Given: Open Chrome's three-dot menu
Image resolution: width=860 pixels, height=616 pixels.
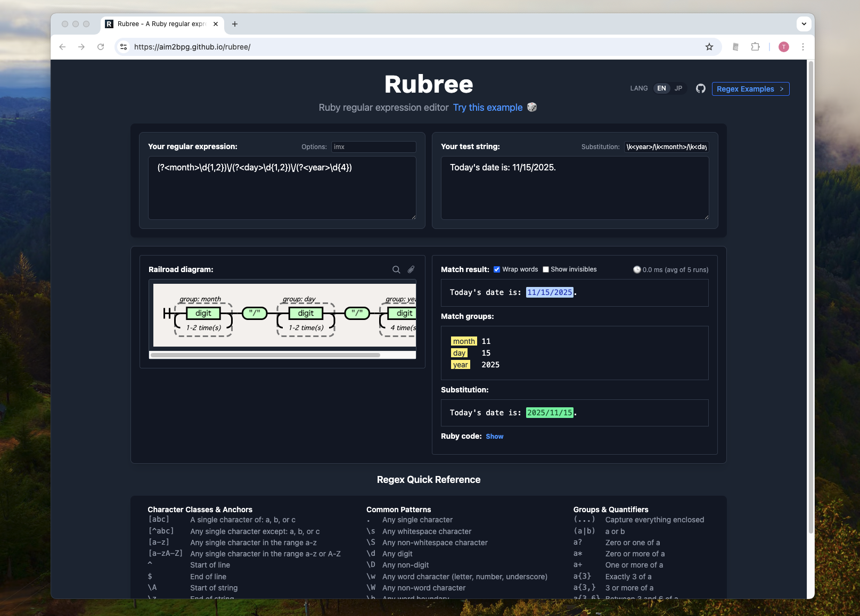Looking at the screenshot, I should [x=802, y=47].
